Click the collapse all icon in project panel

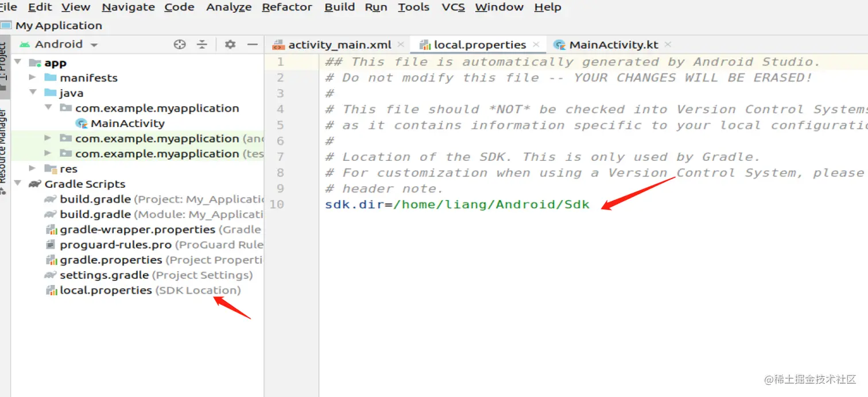tap(202, 44)
